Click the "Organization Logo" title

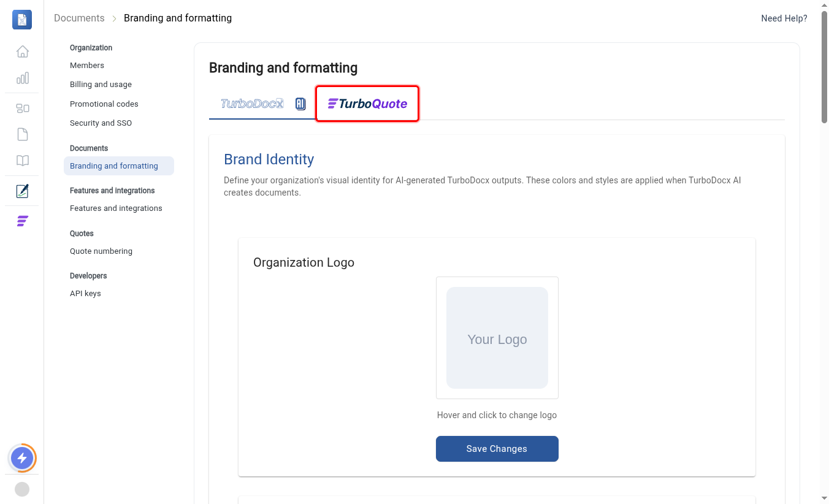point(304,262)
